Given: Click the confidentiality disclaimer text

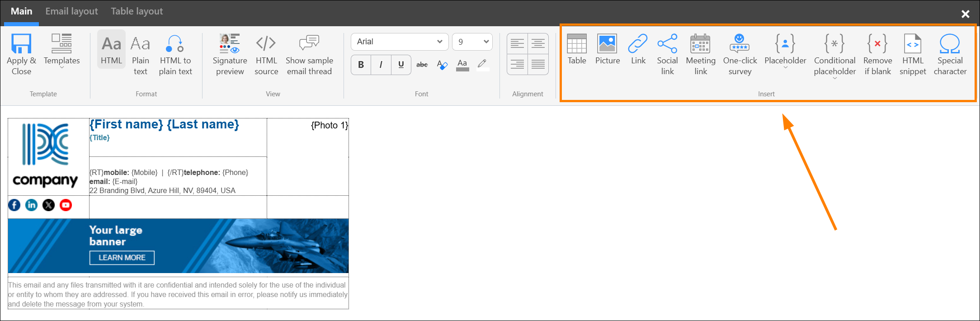Looking at the screenshot, I should coord(178,294).
